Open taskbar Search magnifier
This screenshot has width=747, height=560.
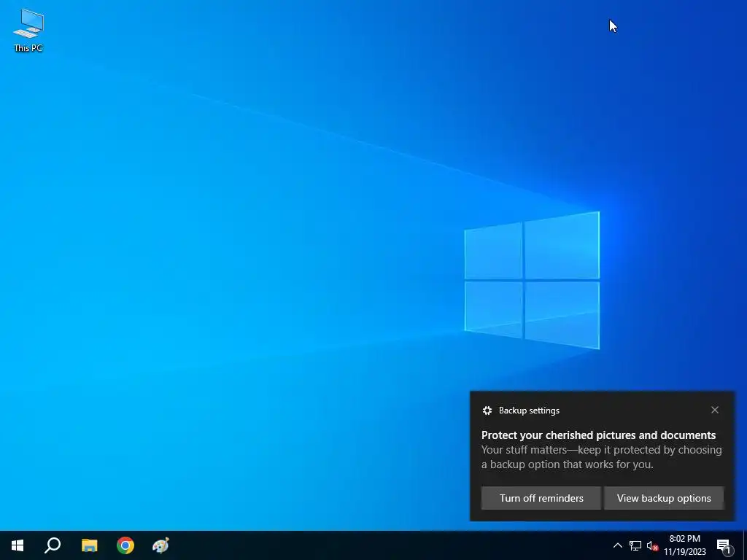[x=53, y=545]
